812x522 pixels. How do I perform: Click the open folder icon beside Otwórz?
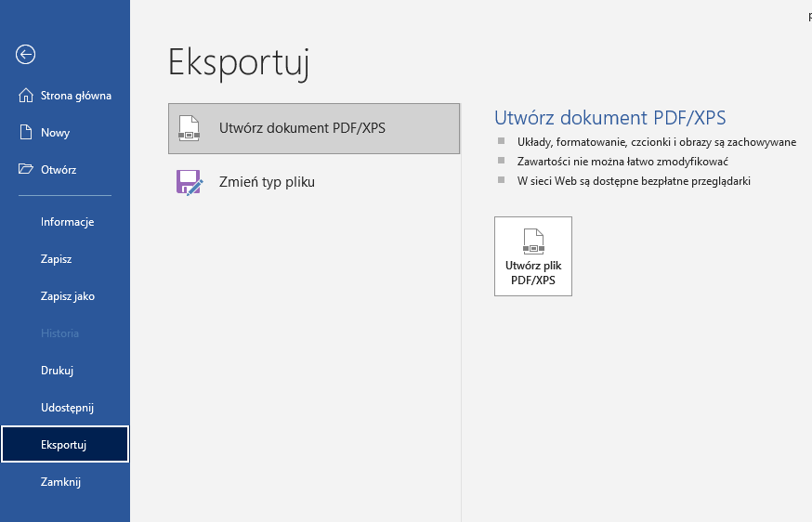tap(26, 169)
